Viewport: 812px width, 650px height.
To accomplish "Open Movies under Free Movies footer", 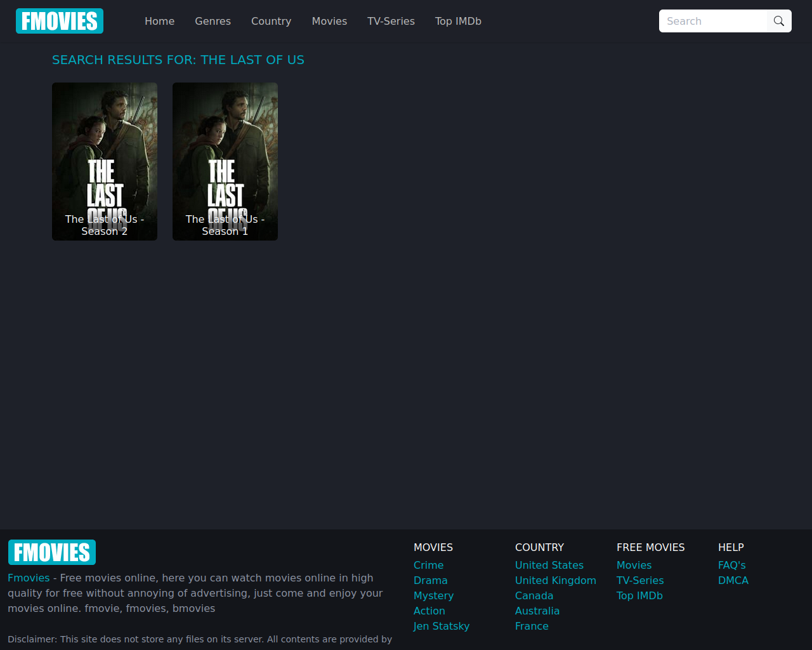I will click(634, 565).
